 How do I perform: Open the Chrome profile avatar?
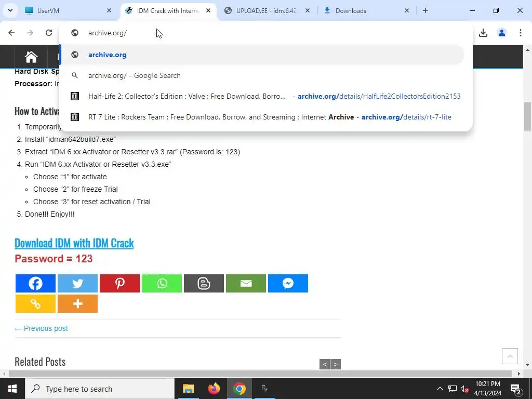[502, 33]
